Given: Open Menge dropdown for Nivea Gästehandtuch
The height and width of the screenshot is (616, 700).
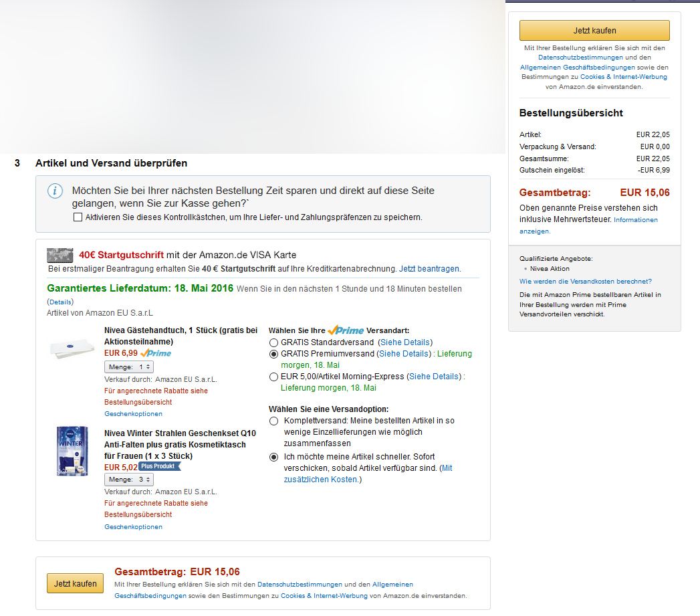Looking at the screenshot, I should pyautogui.click(x=129, y=367).
